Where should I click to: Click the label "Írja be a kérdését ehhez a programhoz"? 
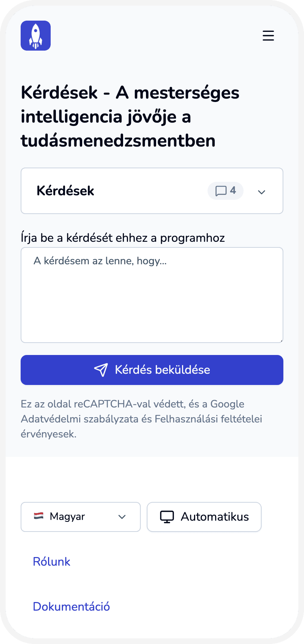[x=123, y=238]
